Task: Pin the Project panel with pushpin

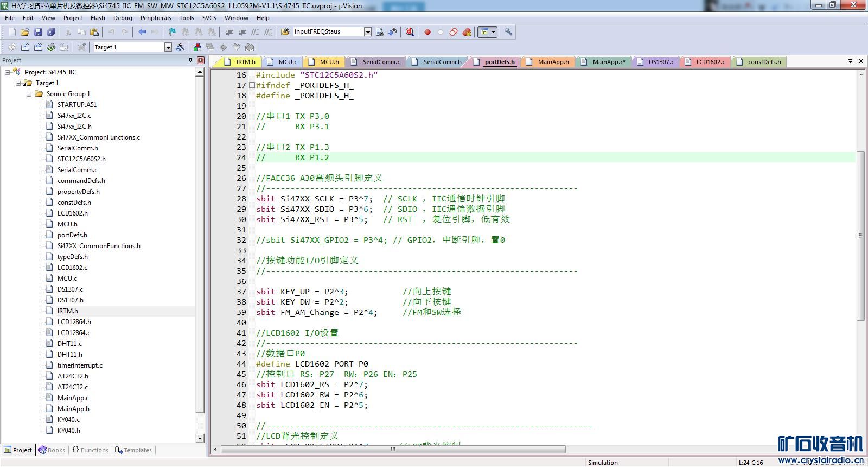Action: (x=190, y=60)
